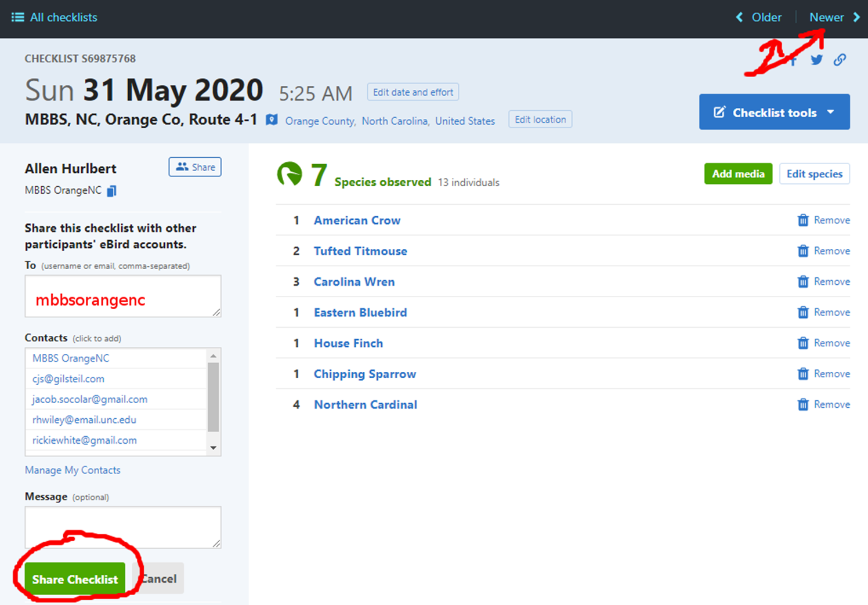Add rickiewhite@gmail.com contact
Viewport: 868px width, 605px height.
(85, 440)
